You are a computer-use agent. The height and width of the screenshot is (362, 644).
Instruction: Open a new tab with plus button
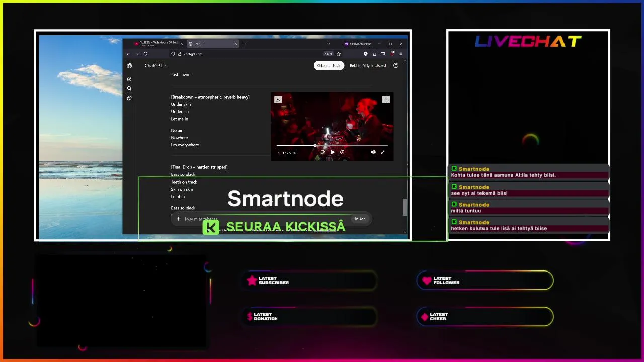(x=245, y=44)
